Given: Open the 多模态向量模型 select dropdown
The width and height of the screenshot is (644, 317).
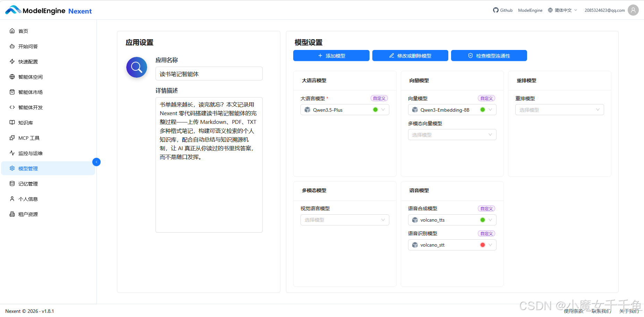Looking at the screenshot, I should pos(452,135).
